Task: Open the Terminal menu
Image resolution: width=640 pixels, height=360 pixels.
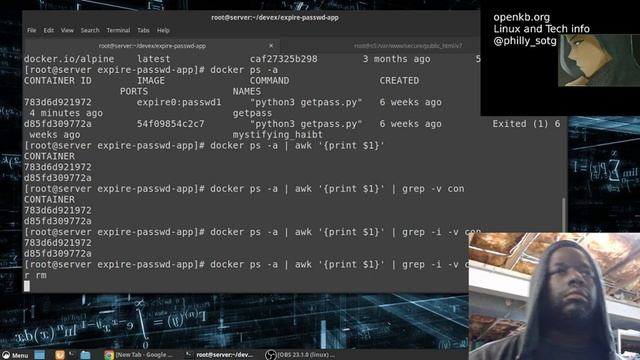Action: click(118, 30)
